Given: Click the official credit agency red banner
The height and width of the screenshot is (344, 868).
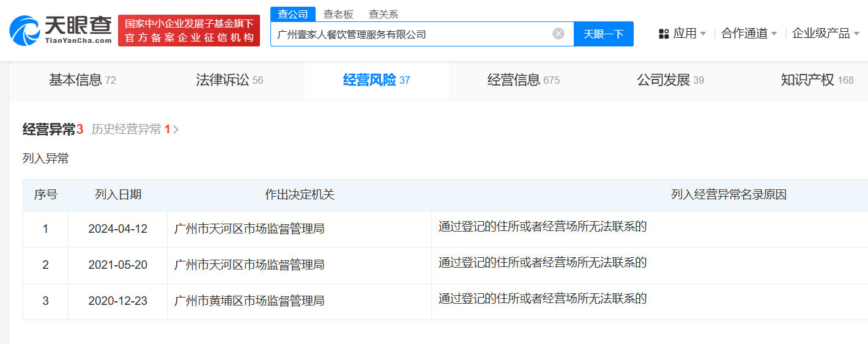Looking at the screenshot, I should coord(188,31).
